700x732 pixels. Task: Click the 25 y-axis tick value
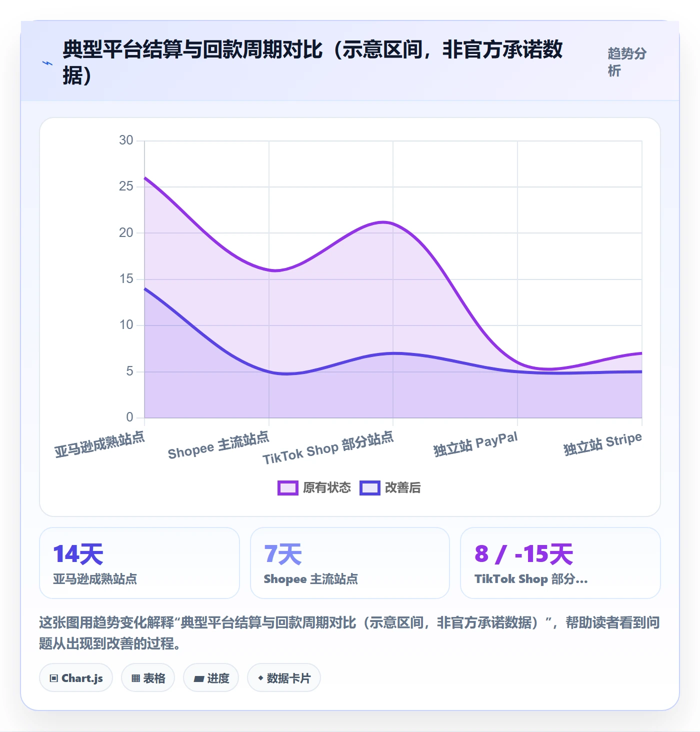tap(126, 186)
